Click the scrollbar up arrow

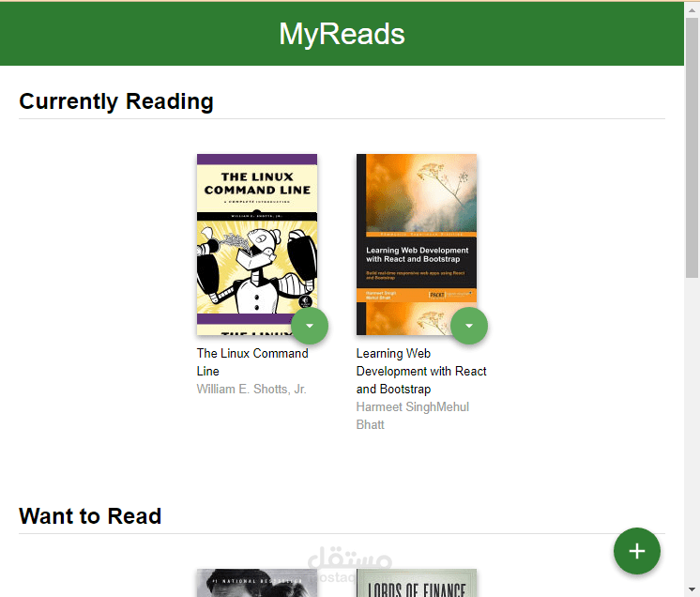pos(692,9)
